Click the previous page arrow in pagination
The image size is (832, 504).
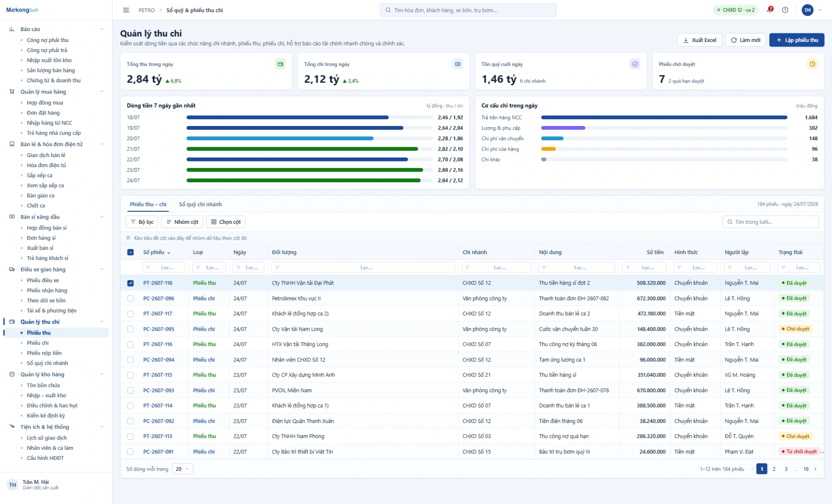pos(752,469)
